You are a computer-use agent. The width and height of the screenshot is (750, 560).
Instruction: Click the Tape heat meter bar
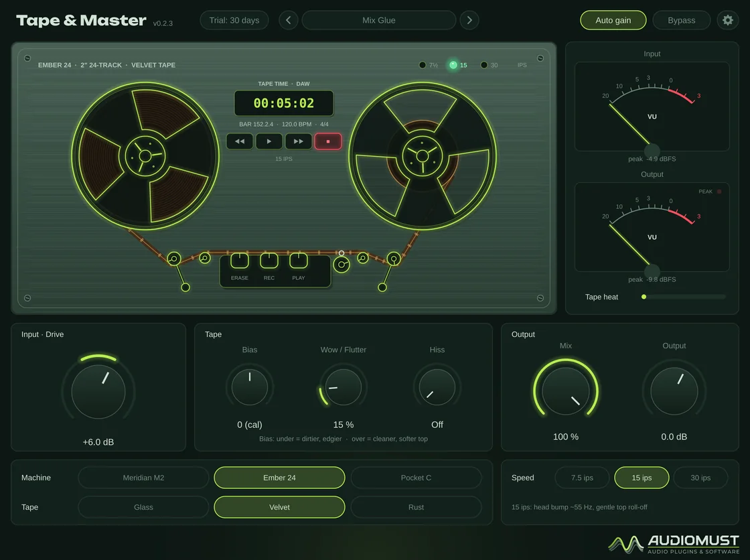pos(684,297)
